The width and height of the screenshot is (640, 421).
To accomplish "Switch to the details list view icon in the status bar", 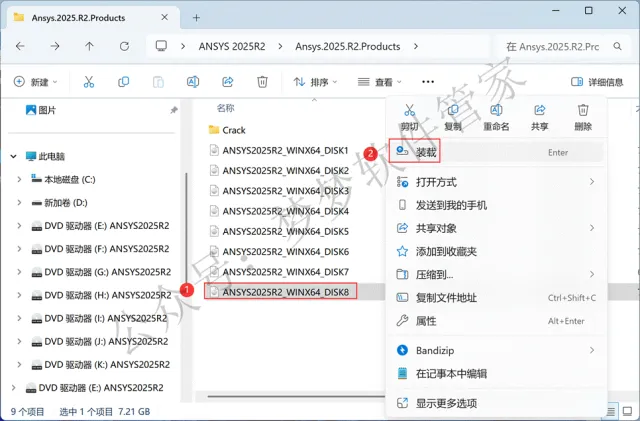I will (611, 411).
